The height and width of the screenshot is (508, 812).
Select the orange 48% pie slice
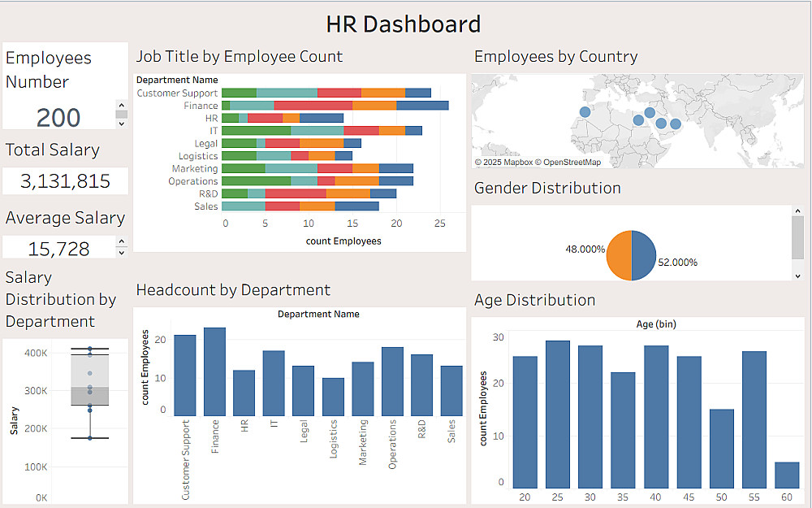619,255
